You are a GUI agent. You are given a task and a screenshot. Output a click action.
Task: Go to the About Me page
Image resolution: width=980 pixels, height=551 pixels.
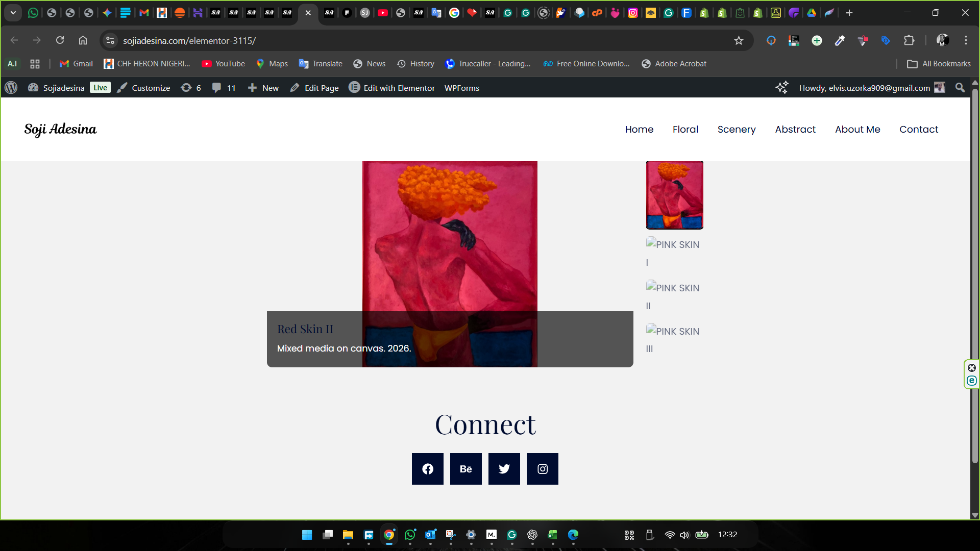pos(857,130)
